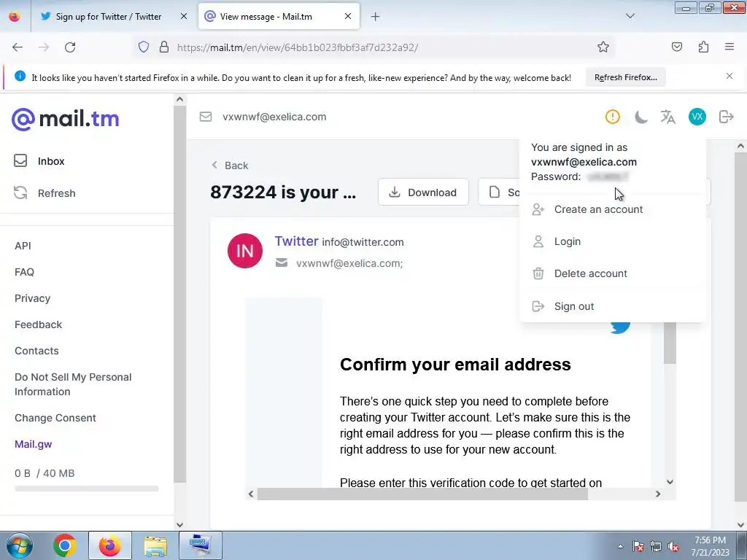Screen dimensions: 747x560
Task: Click the storage usage bar
Action: pyautogui.click(x=86, y=488)
